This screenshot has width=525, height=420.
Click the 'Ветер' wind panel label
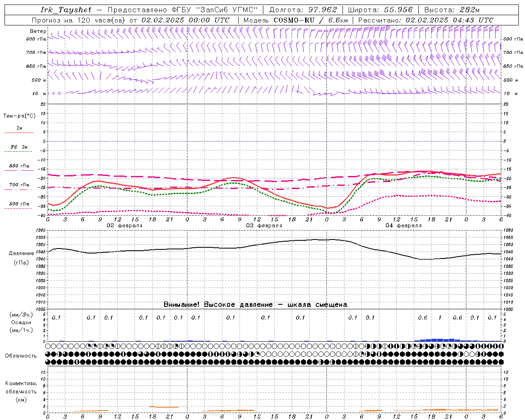38,31
